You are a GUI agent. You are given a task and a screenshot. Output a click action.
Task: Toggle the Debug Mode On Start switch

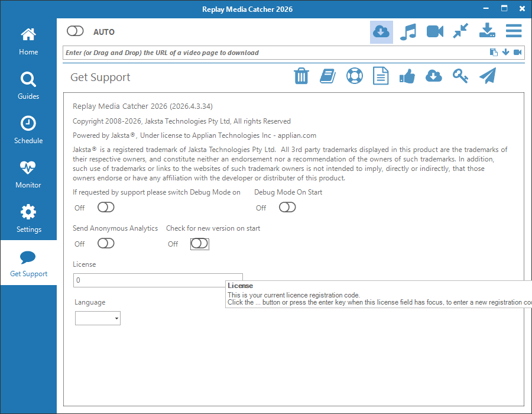(x=287, y=208)
